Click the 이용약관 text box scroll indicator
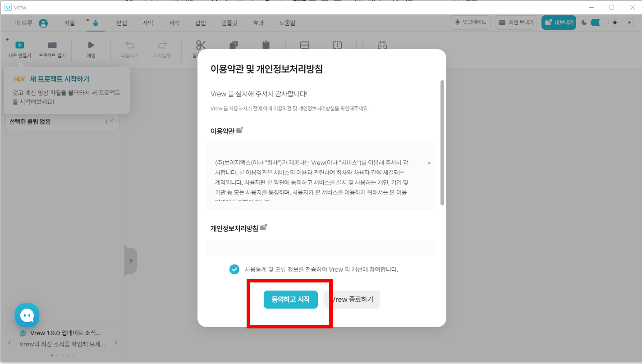 (429, 163)
